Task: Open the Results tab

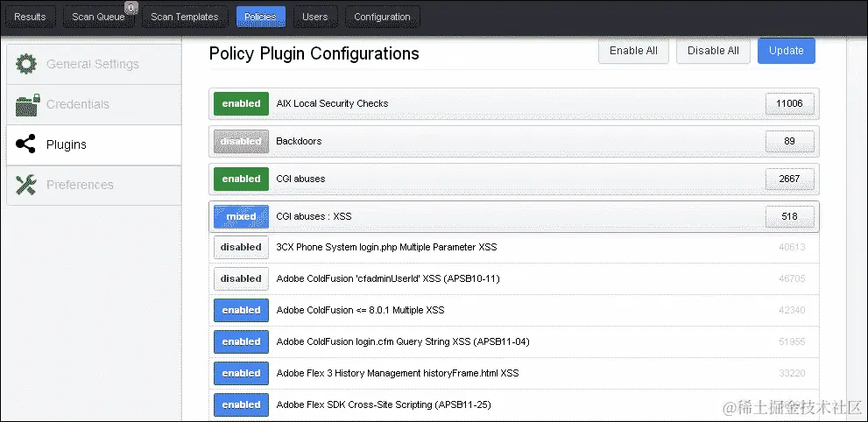Action: [x=30, y=17]
